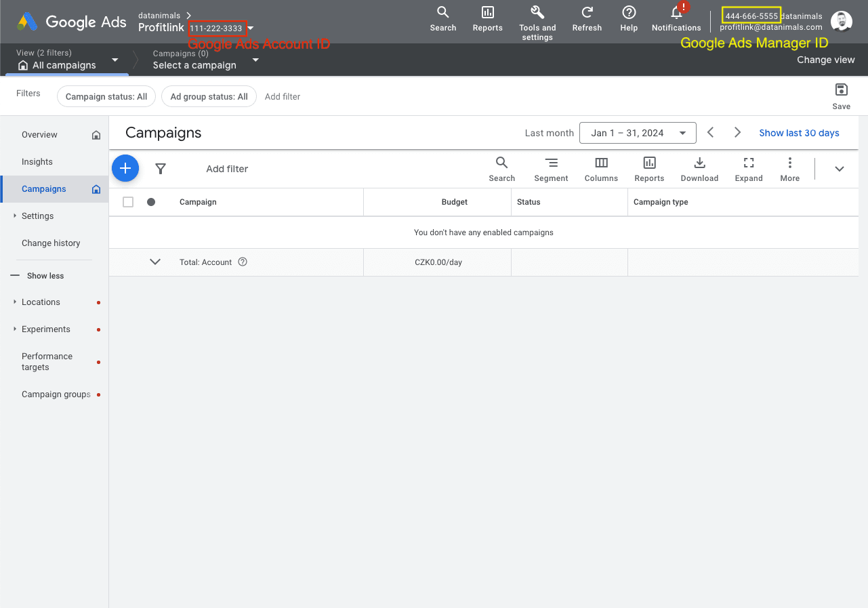
Task: Sort by Campaign type column header
Action: point(661,202)
